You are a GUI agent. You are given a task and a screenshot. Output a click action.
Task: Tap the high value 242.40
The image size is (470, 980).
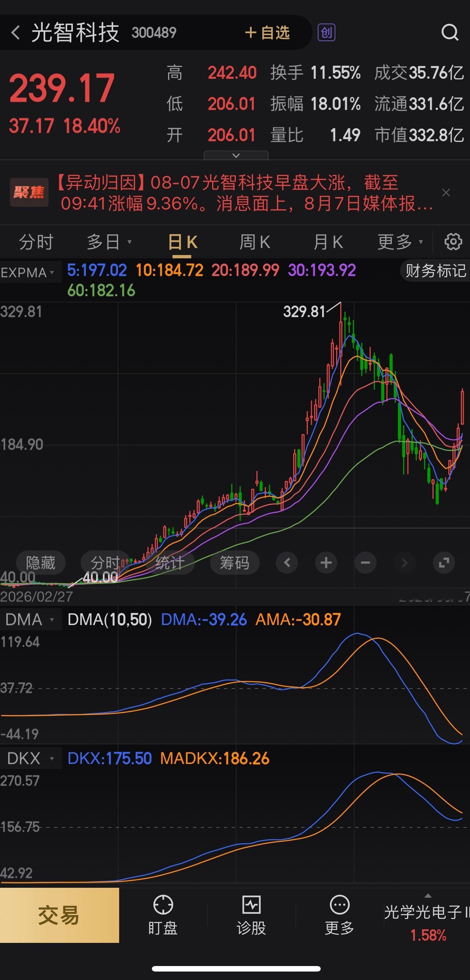coord(232,73)
